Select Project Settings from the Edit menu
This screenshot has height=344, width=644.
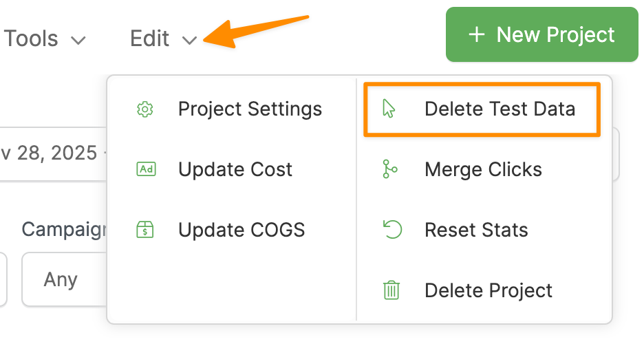tap(250, 109)
